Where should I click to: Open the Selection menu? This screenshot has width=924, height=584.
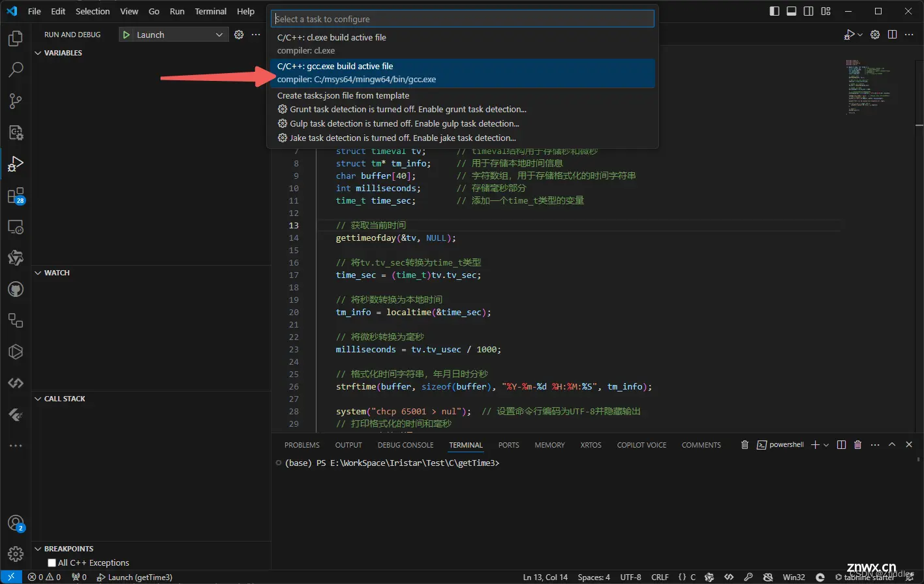click(93, 11)
